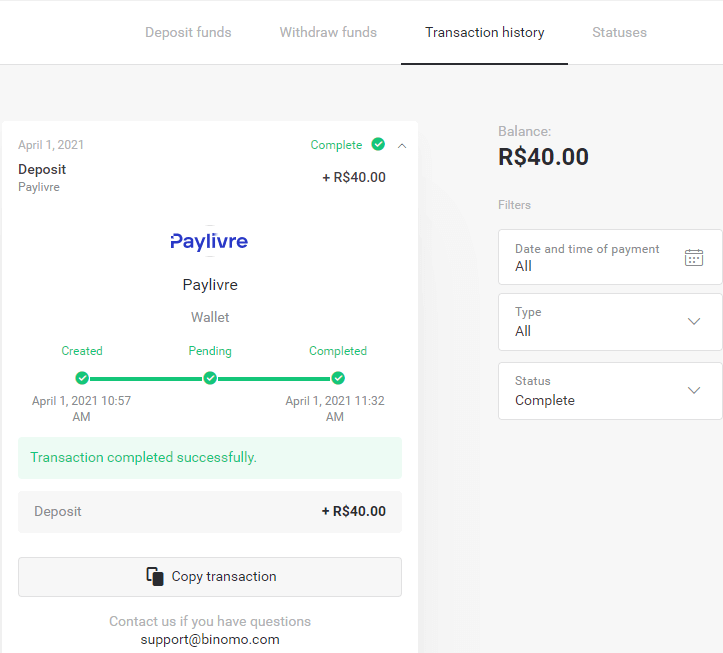This screenshot has width=723, height=653.
Task: Click the Completed step checkmark
Action: point(338,378)
